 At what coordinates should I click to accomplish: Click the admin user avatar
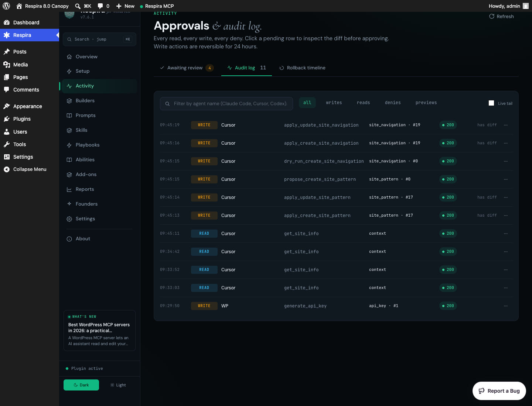coord(526,6)
